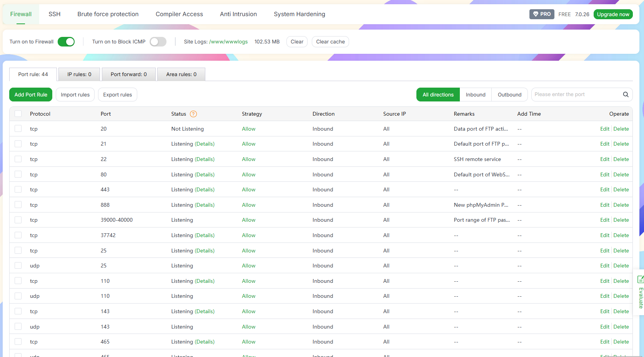The width and height of the screenshot is (644, 357).
Task: Click the Upgrade now button
Action: coord(613,14)
